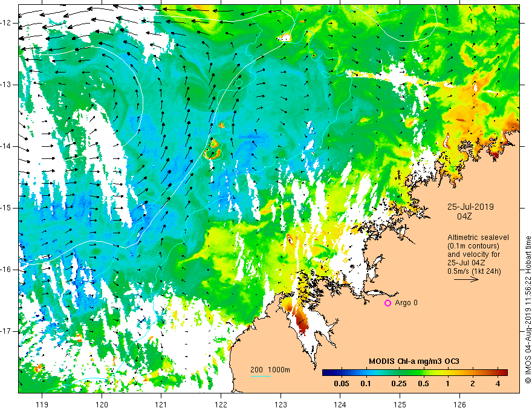The height and width of the screenshot is (411, 532).
Task: Click the longitude label '122'
Action: tap(221, 404)
